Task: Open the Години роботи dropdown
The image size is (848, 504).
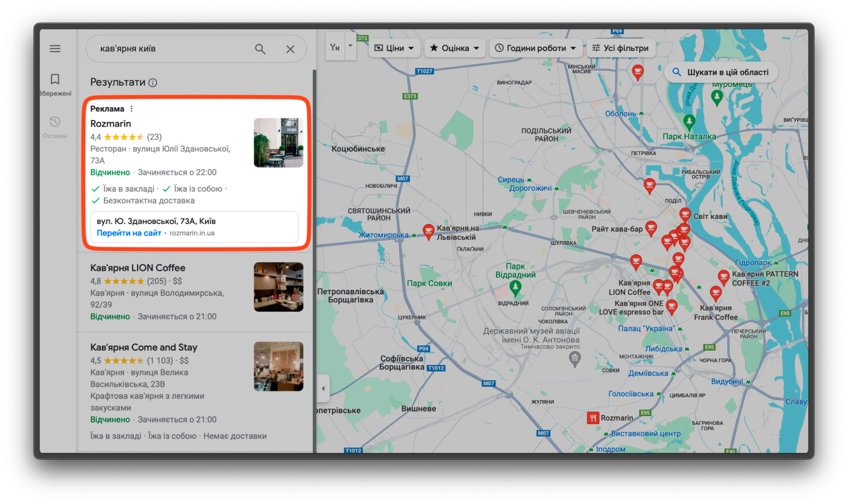Action: [x=535, y=48]
